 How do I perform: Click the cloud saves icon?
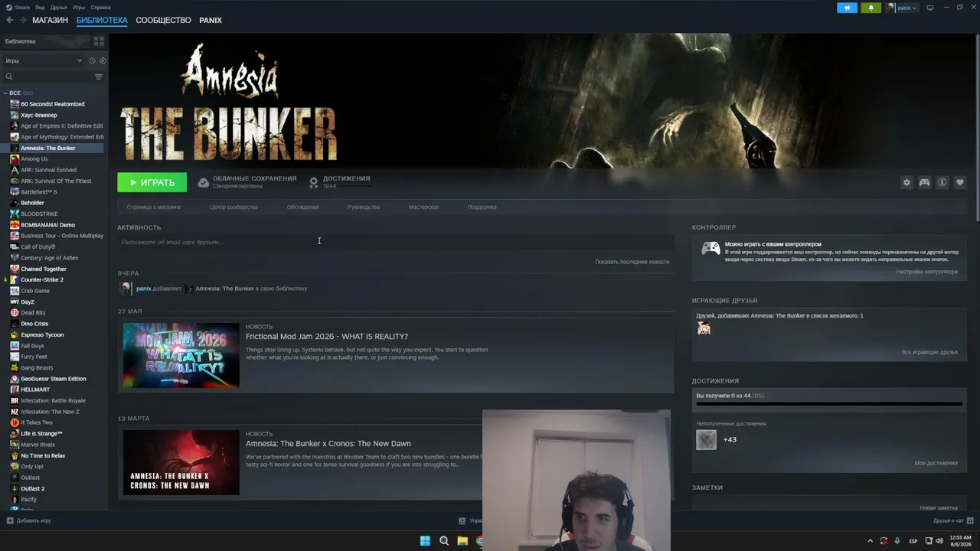click(203, 182)
